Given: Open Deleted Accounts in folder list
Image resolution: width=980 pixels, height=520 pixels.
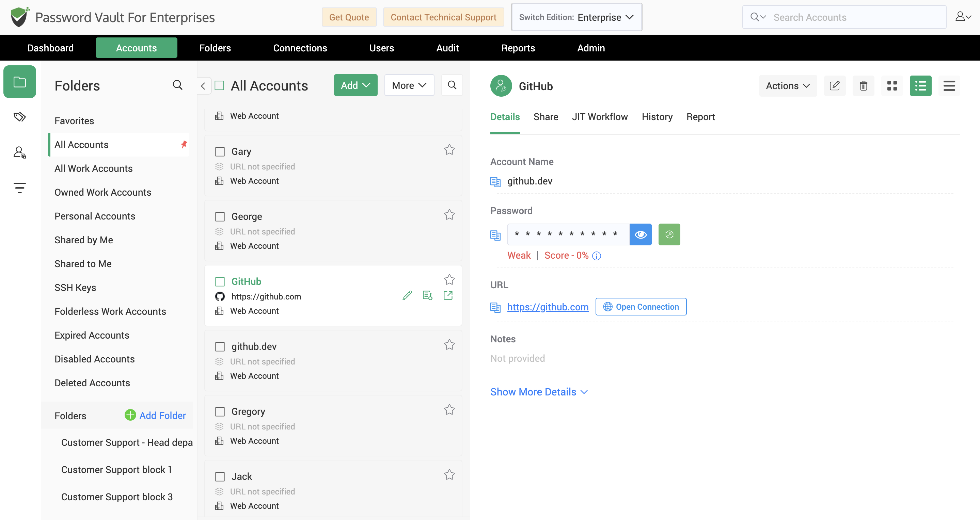Looking at the screenshot, I should 92,383.
